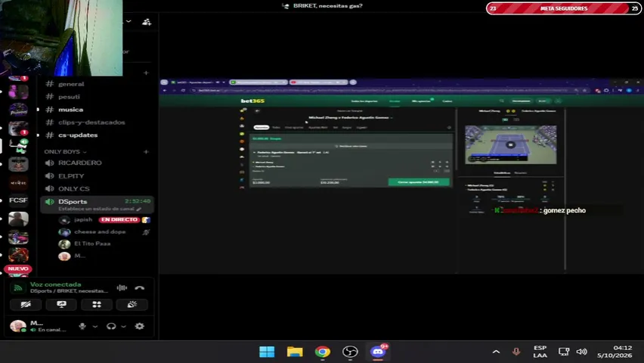The image size is (644, 363).
Task: Click bet365 logo in shared stream
Action: 252,101
